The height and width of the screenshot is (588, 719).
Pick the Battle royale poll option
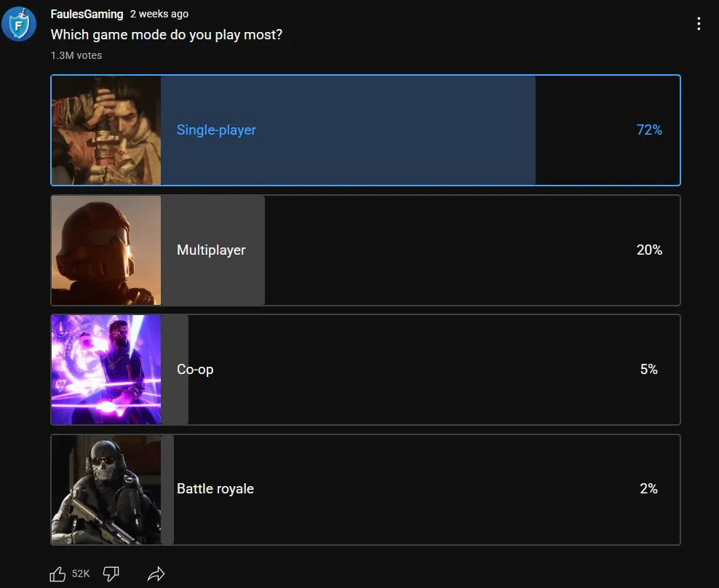365,489
